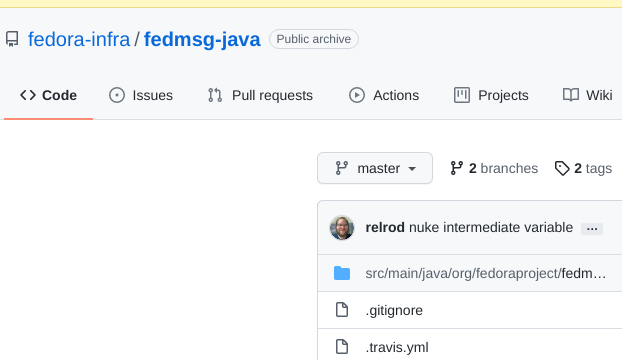Image resolution: width=622 pixels, height=360 pixels.
Task: Open the fedmsg-java repository link
Action: tap(202, 39)
